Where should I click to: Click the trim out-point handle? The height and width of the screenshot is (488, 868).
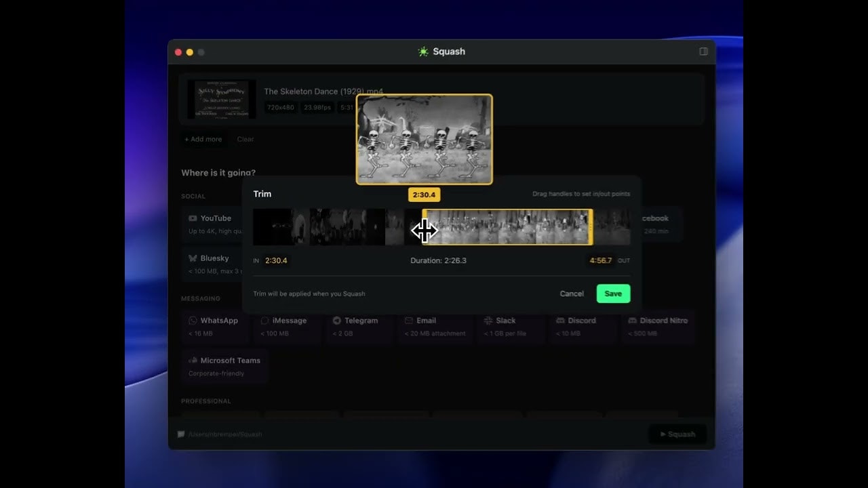coord(591,227)
